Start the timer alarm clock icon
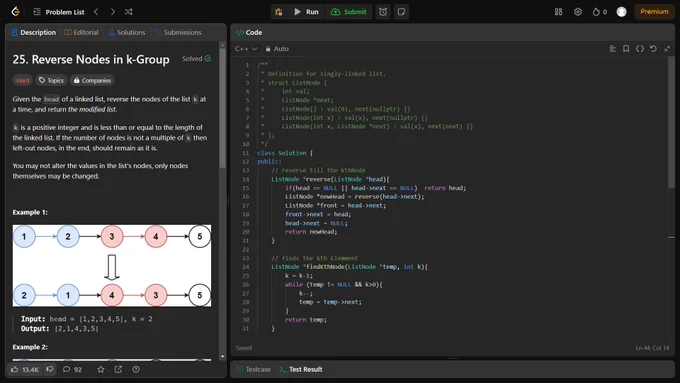 pyautogui.click(x=383, y=12)
